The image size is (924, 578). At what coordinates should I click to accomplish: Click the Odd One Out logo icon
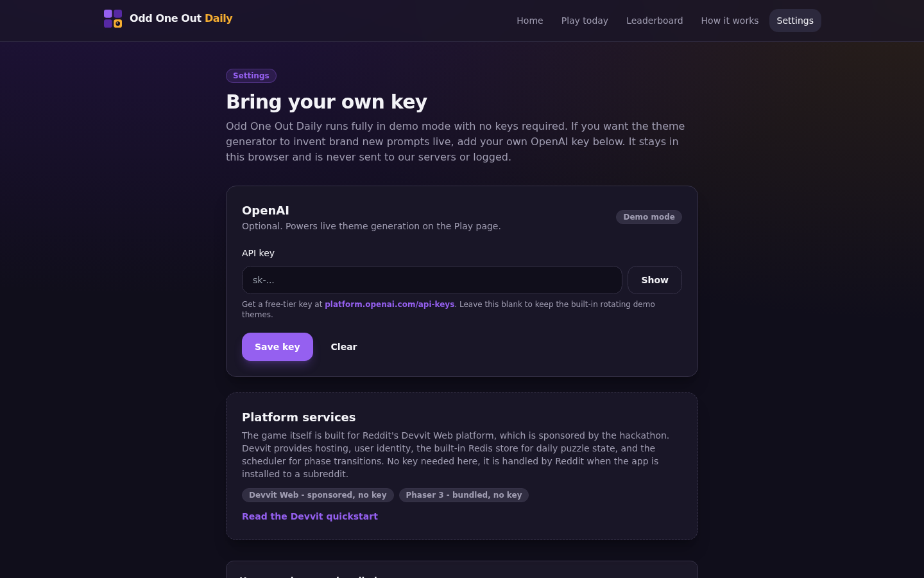click(113, 19)
